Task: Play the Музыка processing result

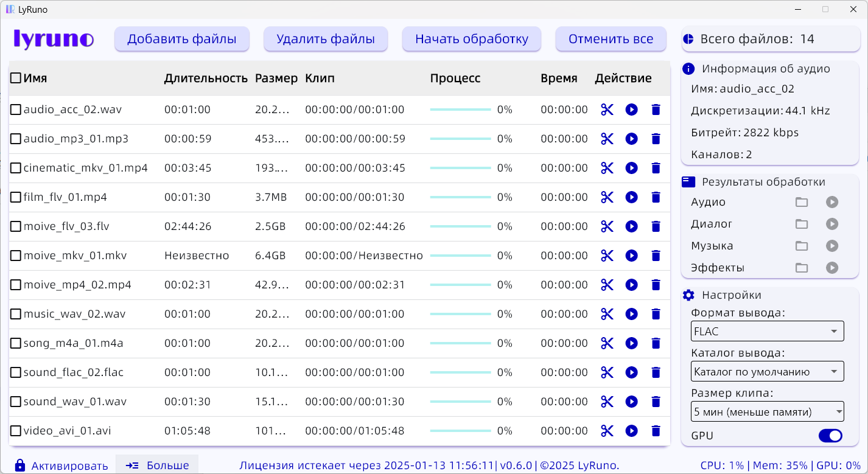Action: click(832, 246)
